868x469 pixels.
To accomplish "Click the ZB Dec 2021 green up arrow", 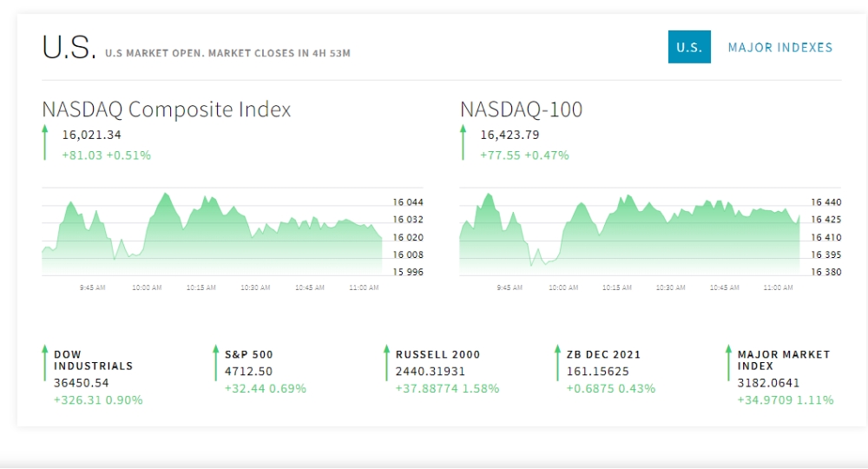I will coord(557,363).
